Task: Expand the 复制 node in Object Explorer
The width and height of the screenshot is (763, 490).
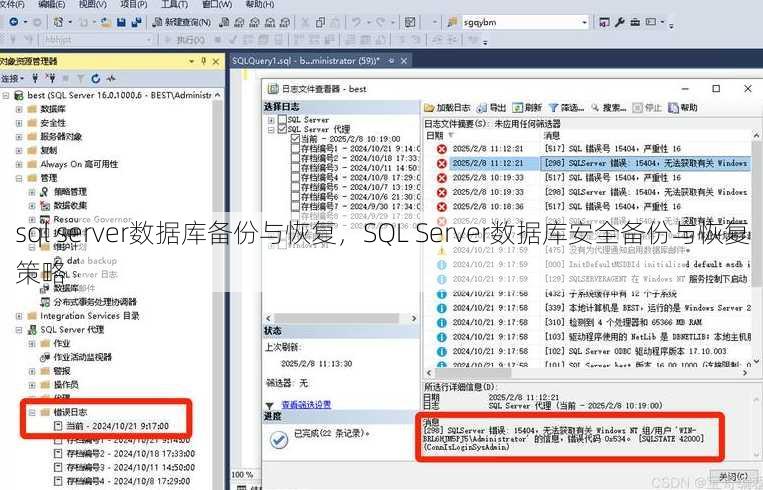Action: click(19, 150)
